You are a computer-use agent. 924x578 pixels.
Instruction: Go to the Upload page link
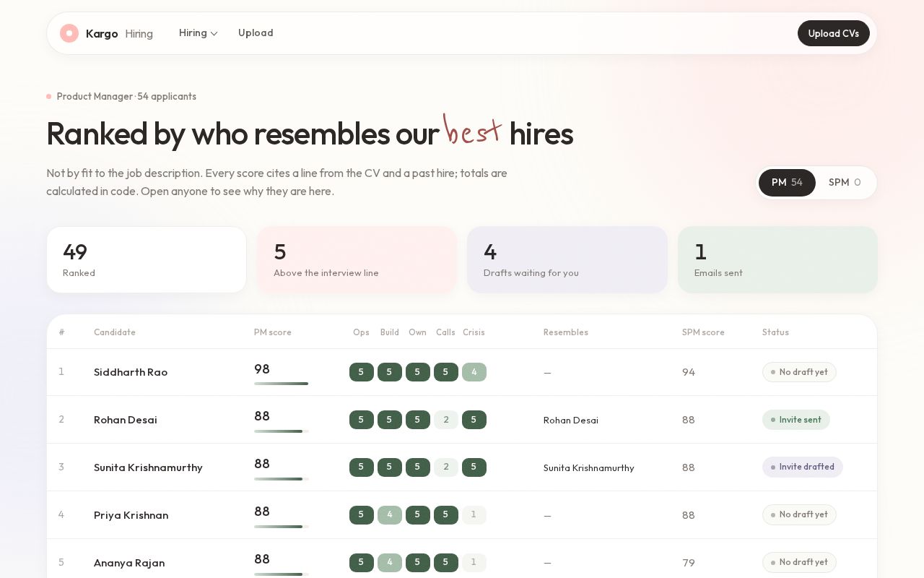(256, 33)
